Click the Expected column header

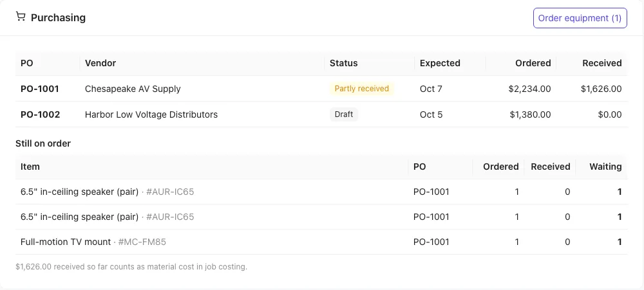[440, 63]
